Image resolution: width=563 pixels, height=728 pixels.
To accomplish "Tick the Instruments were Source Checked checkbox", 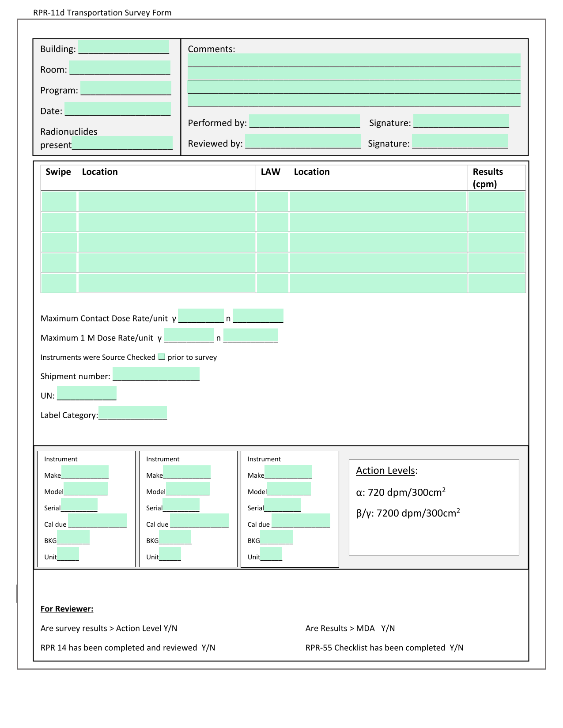I will 162,357.
